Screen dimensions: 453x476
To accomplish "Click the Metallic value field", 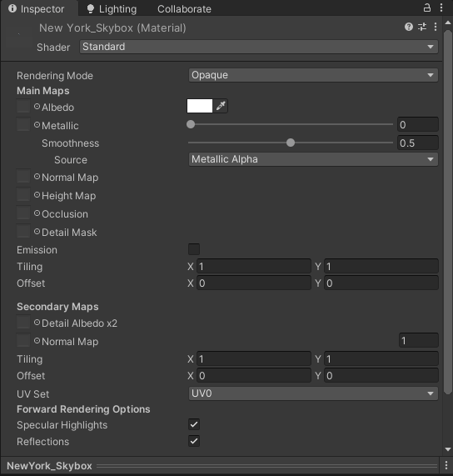I will pyautogui.click(x=418, y=124).
